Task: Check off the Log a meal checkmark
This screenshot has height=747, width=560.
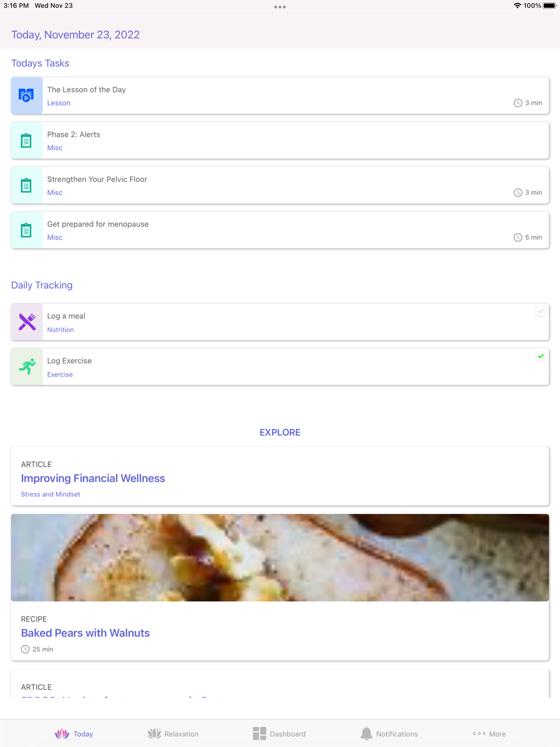Action: (540, 311)
